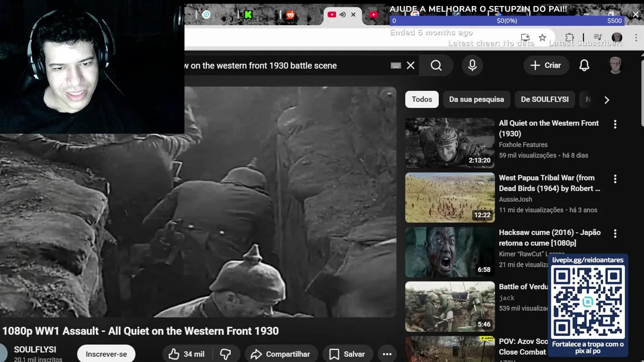The width and height of the screenshot is (644, 362).
Task: Start voice search with microphone icon
Action: point(472,65)
